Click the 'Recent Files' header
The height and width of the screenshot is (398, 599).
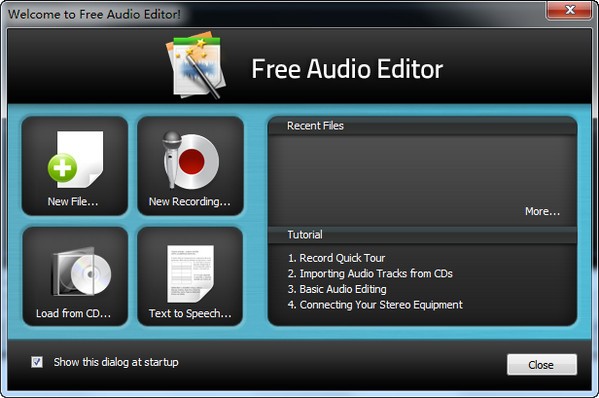click(x=315, y=126)
